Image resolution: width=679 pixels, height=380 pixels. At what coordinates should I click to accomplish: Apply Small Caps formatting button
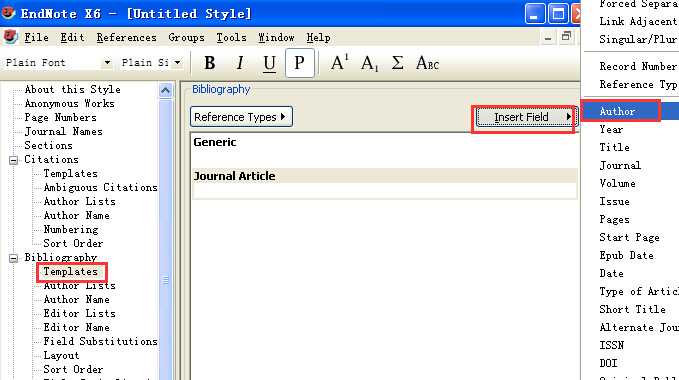427,63
